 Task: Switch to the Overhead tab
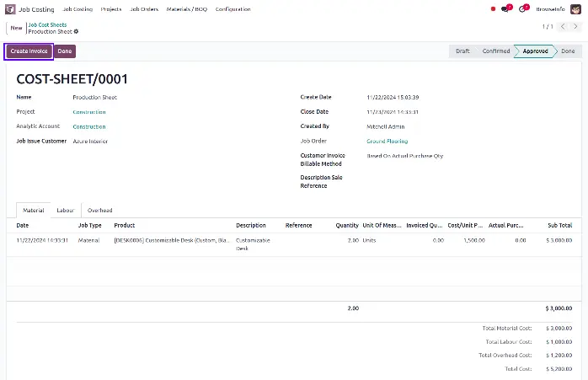(x=99, y=210)
